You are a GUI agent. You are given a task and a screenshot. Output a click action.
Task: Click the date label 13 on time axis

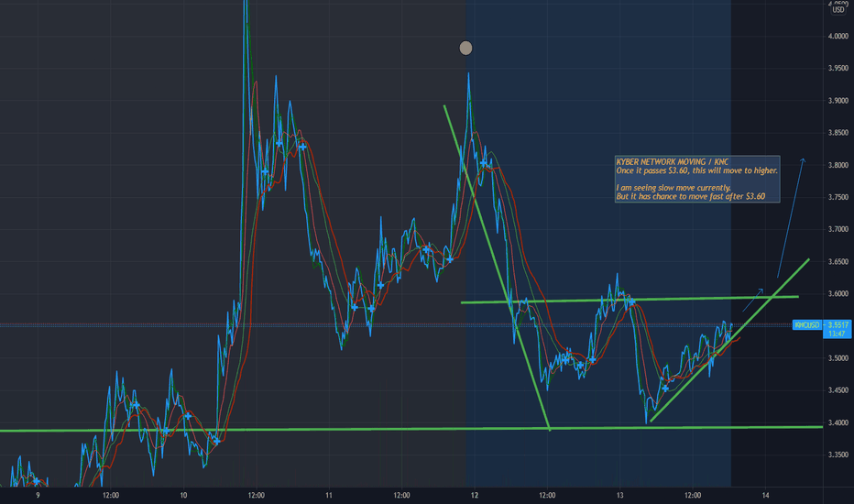[x=619, y=495]
